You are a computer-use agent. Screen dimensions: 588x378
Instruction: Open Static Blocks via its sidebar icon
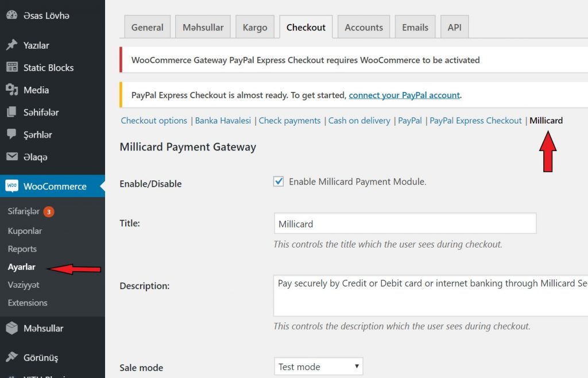point(11,68)
